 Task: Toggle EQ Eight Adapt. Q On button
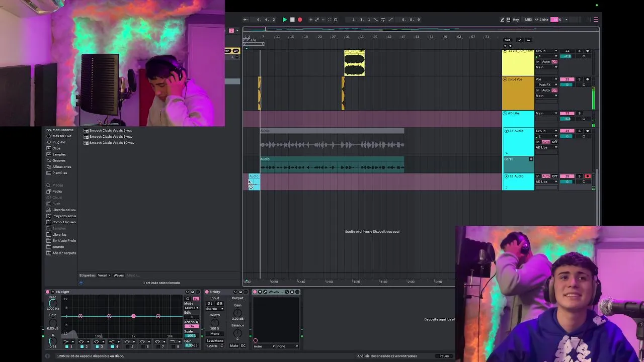191,326
